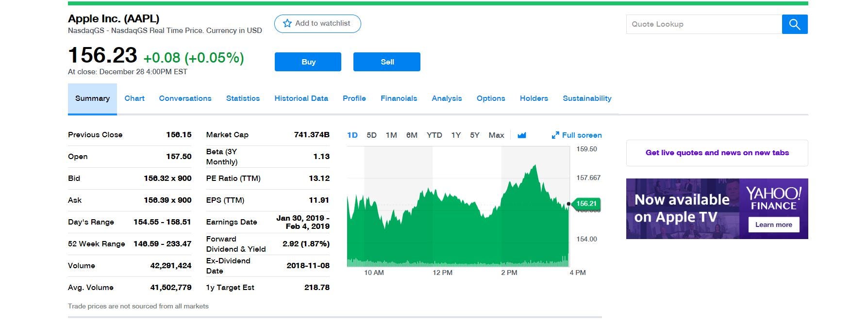Open the Conversations tab
The height and width of the screenshot is (322, 868).
pyautogui.click(x=185, y=98)
